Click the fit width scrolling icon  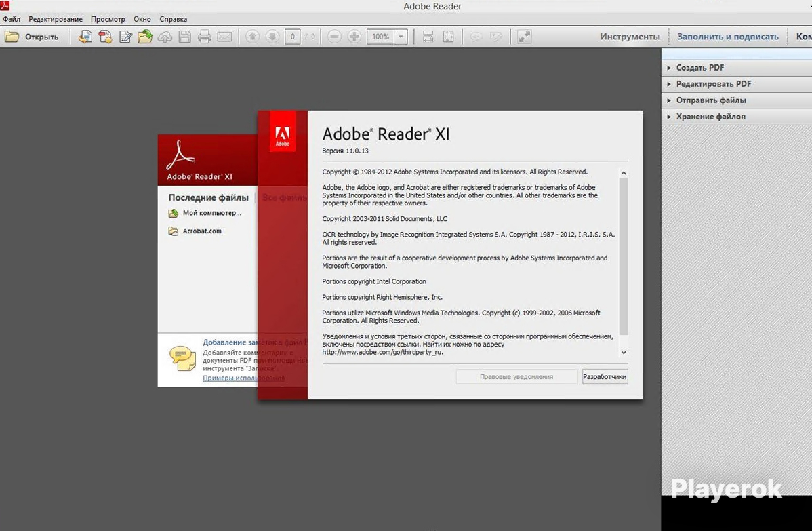pos(428,37)
